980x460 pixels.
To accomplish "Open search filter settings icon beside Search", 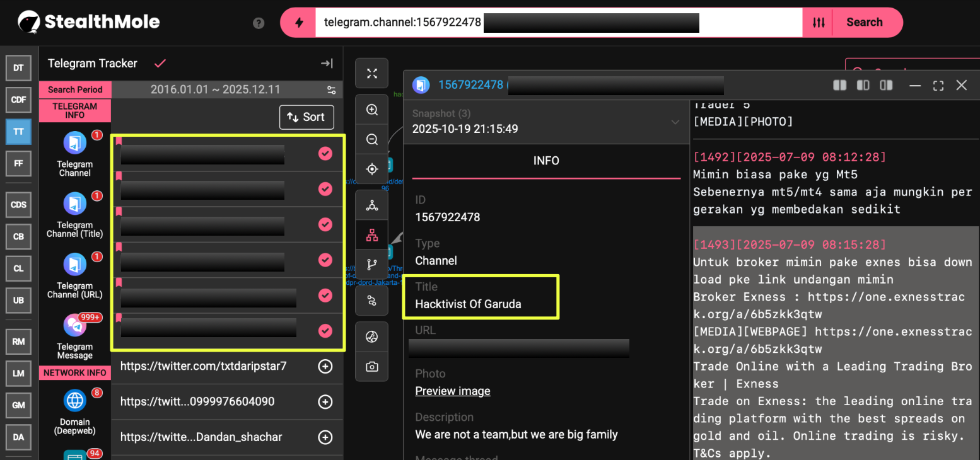I will [x=818, y=23].
